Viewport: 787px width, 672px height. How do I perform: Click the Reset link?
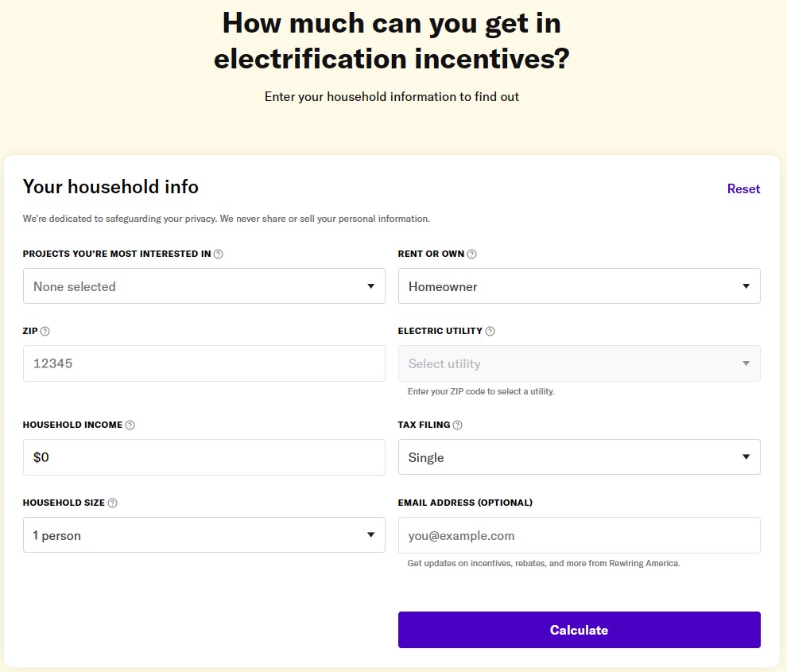(743, 188)
